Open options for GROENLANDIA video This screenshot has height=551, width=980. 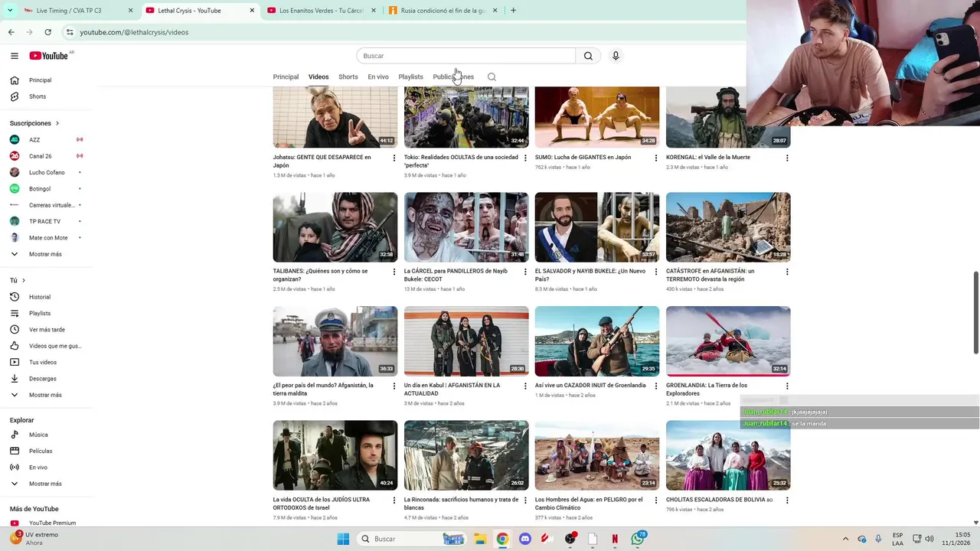tap(787, 386)
